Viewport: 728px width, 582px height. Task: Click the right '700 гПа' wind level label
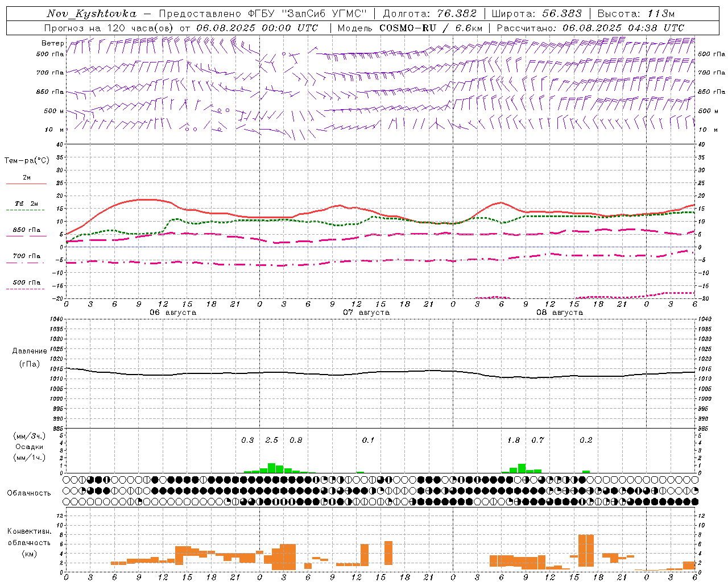click(x=712, y=73)
